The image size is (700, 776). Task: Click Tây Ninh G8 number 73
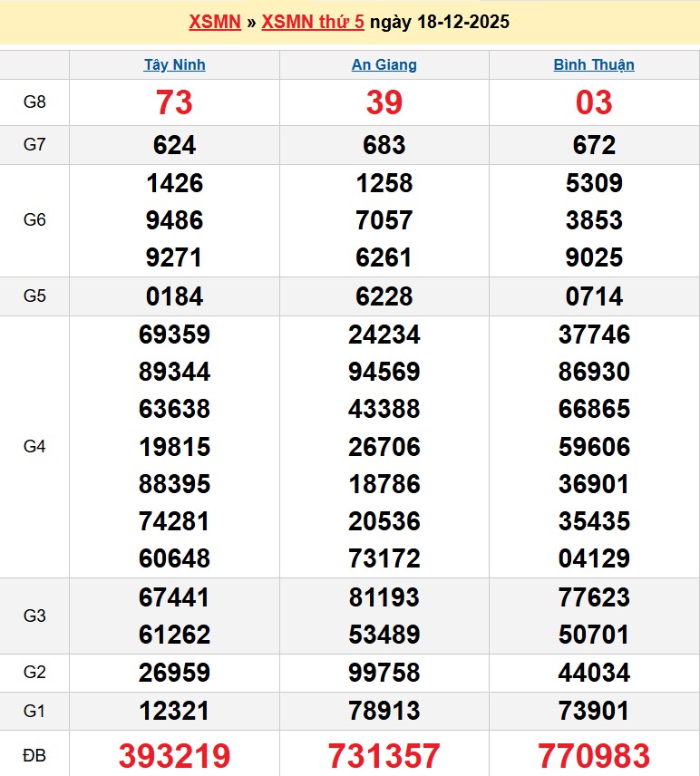point(174,102)
